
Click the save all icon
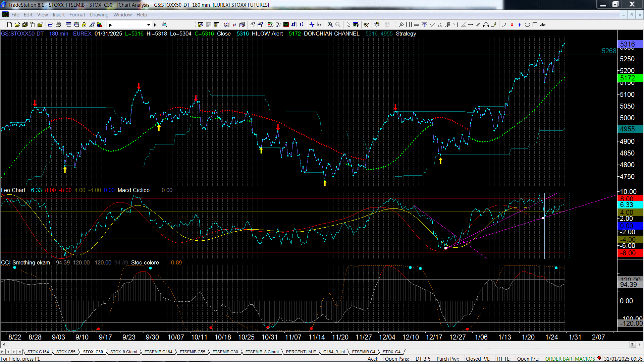coord(25,25)
